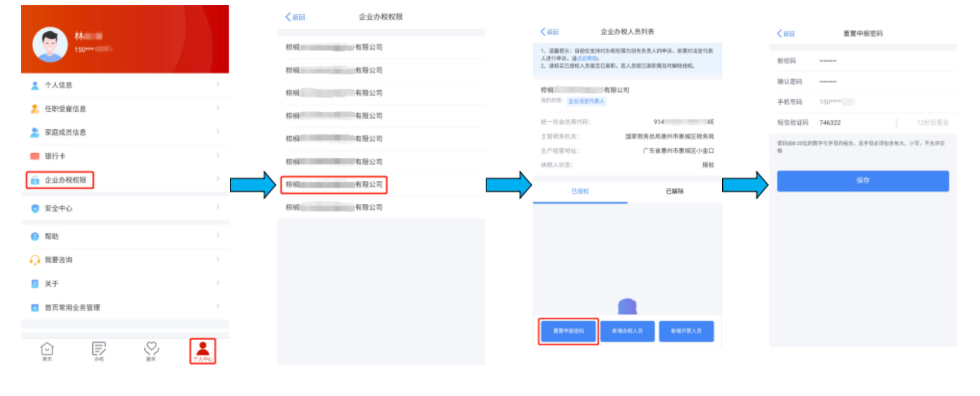Tap the 关于 document icon
The width and height of the screenshot is (980, 396).
pos(35,284)
